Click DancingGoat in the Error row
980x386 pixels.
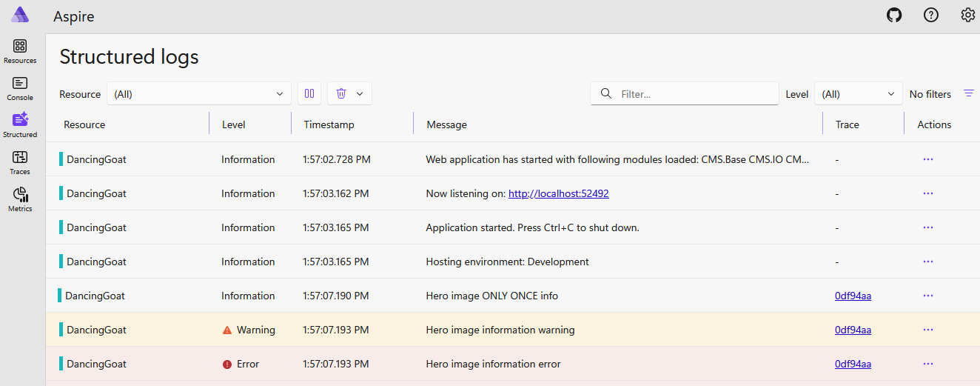click(x=96, y=364)
